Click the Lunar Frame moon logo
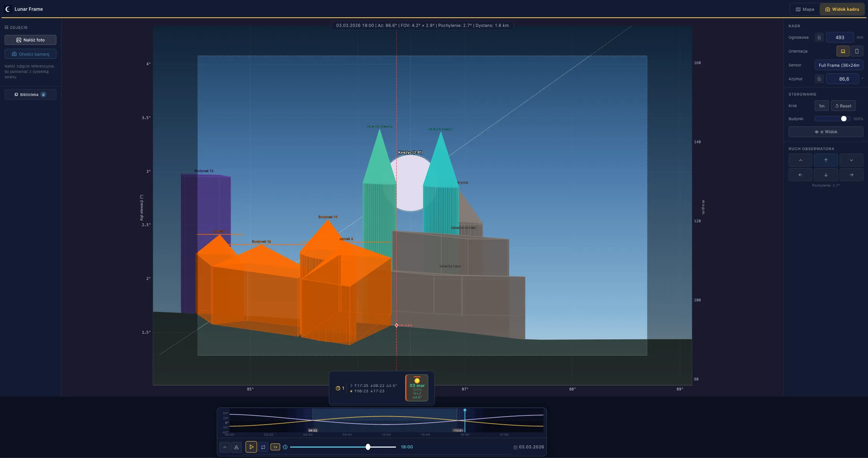The width and height of the screenshot is (868, 458). pos(8,9)
